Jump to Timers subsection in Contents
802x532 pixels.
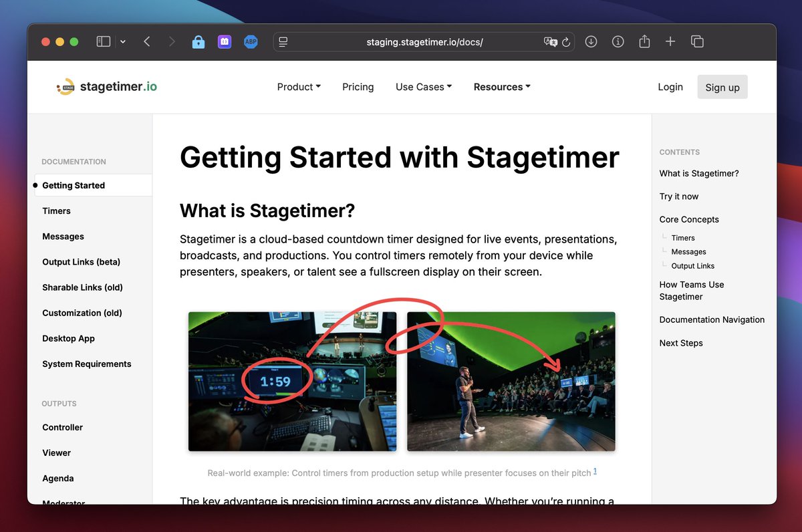[x=683, y=238]
